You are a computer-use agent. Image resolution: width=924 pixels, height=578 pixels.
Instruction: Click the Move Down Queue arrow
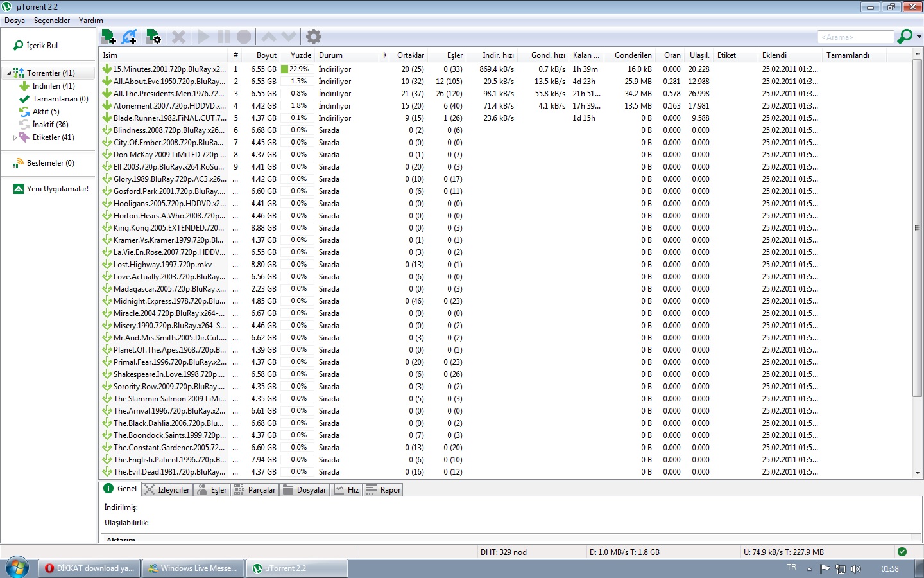[289, 37]
